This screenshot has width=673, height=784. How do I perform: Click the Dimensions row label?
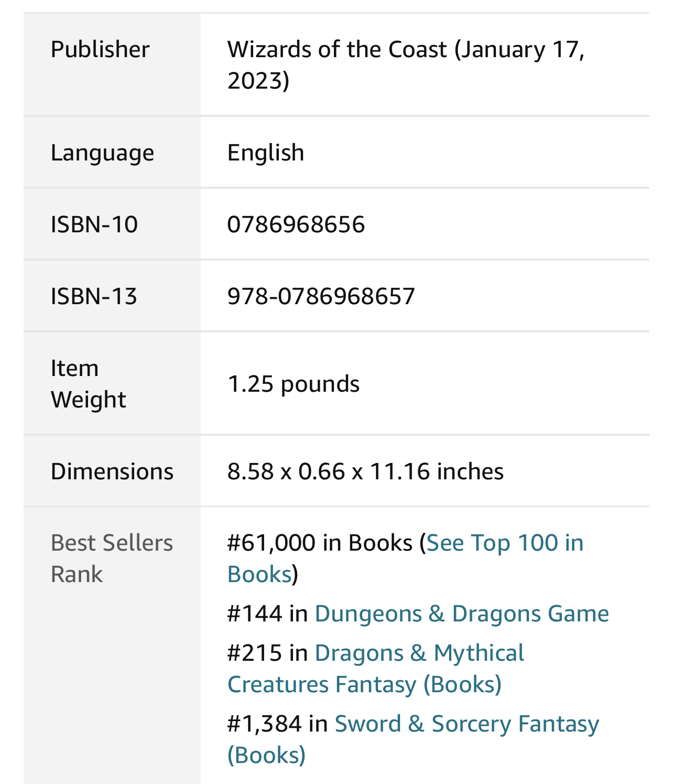pos(112,471)
